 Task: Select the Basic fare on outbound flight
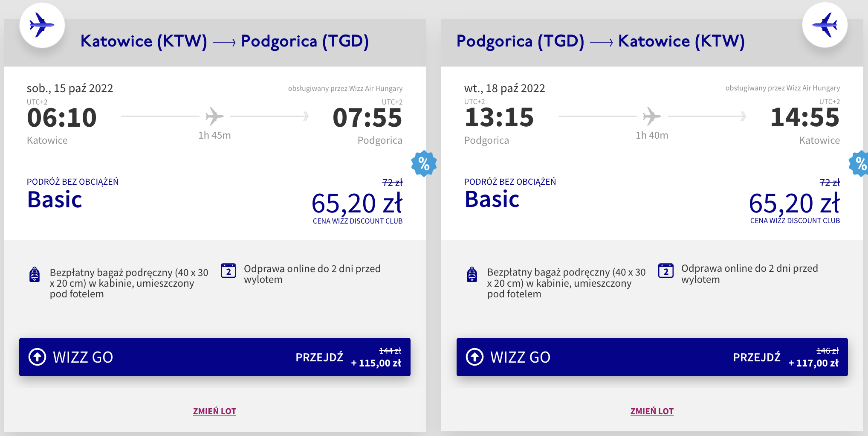point(55,199)
